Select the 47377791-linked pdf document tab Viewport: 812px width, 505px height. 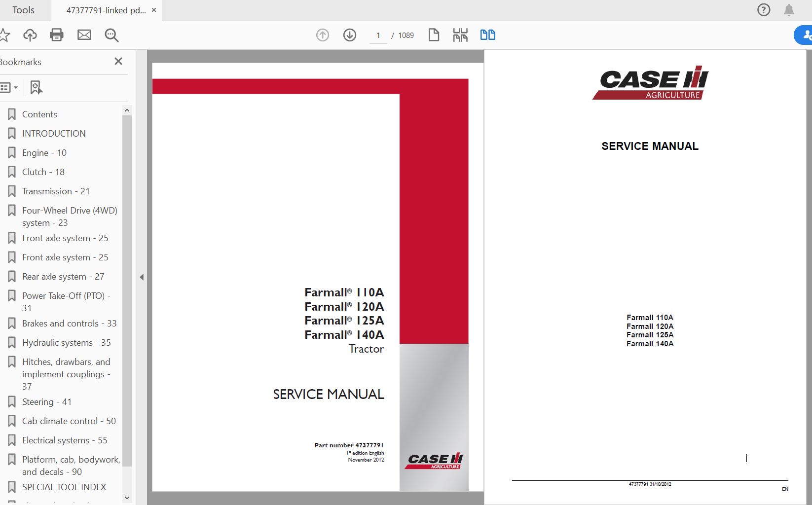[105, 9]
